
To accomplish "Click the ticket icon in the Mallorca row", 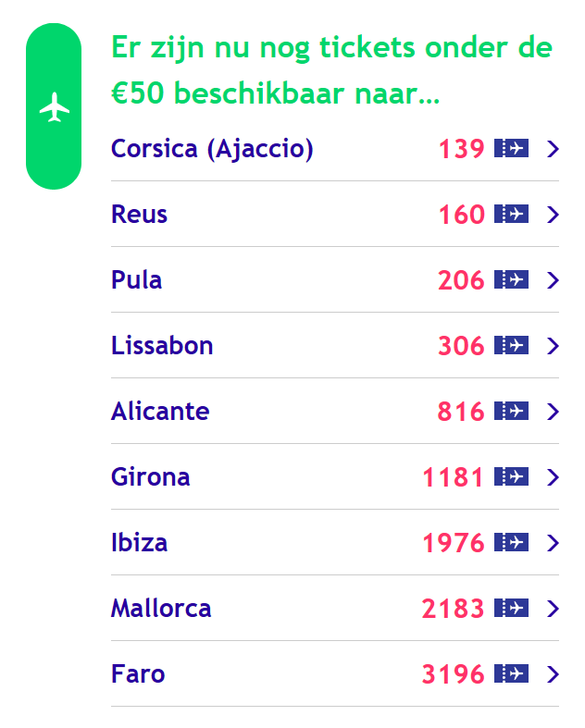I will pyautogui.click(x=511, y=608).
